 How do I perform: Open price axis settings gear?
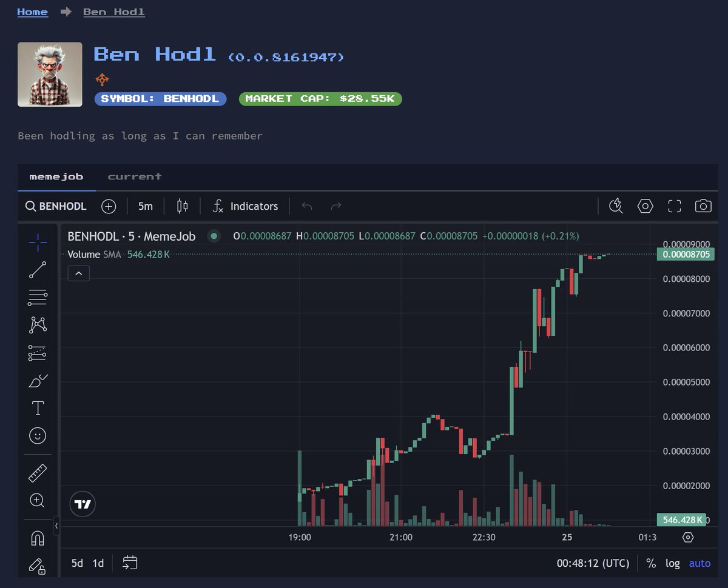pos(688,537)
